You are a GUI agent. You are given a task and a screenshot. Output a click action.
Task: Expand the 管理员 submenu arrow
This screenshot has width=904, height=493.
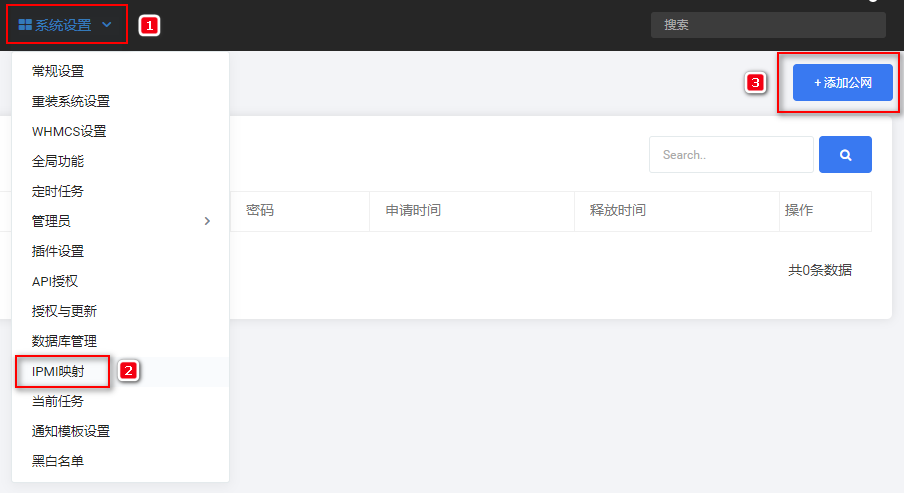pyautogui.click(x=207, y=221)
